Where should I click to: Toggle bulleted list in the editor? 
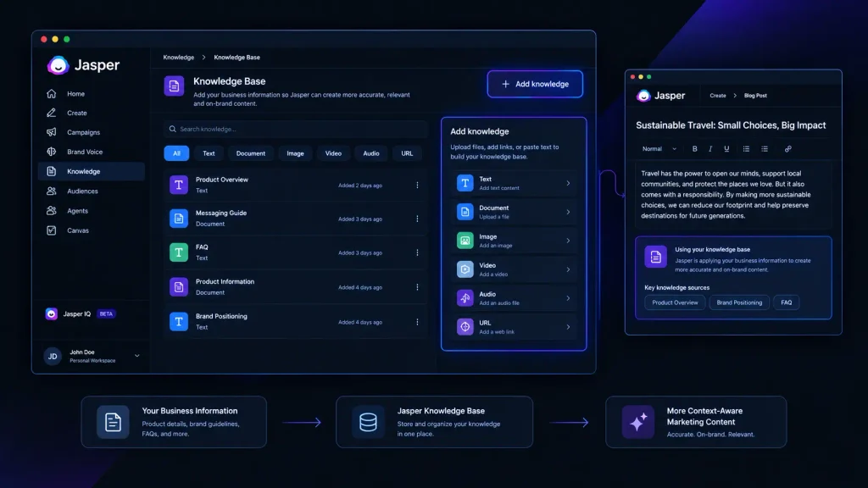746,149
